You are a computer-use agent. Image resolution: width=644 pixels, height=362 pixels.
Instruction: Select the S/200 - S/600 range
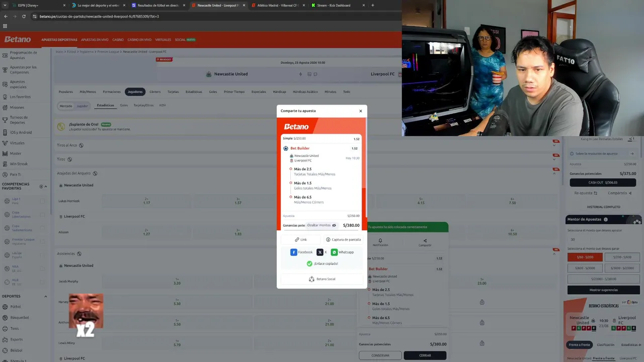pyautogui.click(x=622, y=257)
